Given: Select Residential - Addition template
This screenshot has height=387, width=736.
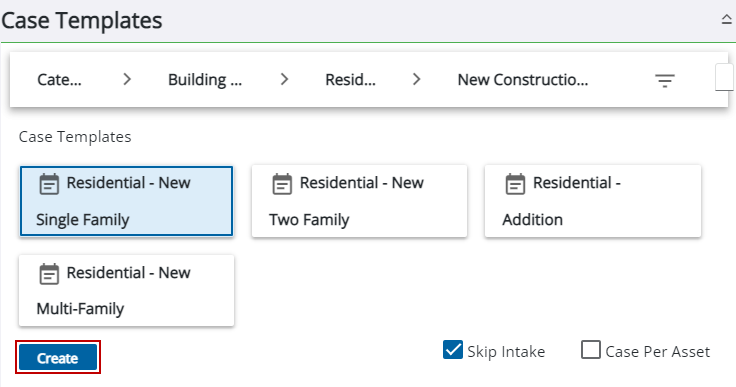Looking at the screenshot, I should (x=593, y=201).
